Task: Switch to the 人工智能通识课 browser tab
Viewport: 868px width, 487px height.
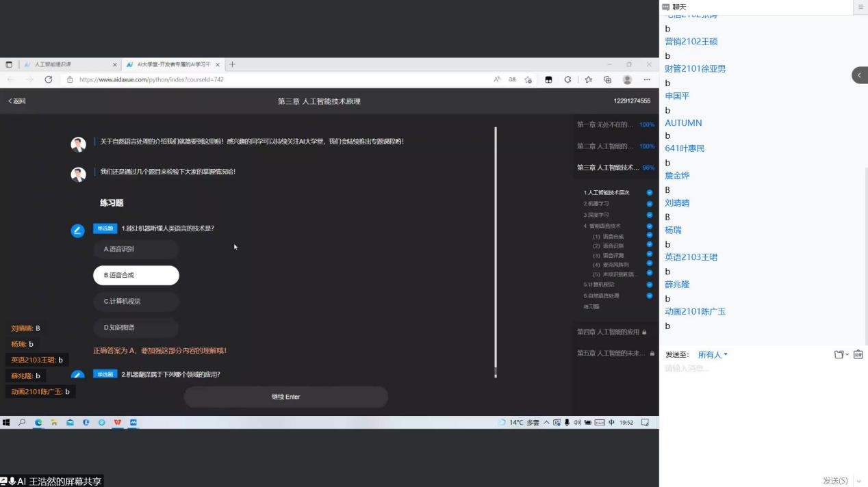Action: (68, 64)
